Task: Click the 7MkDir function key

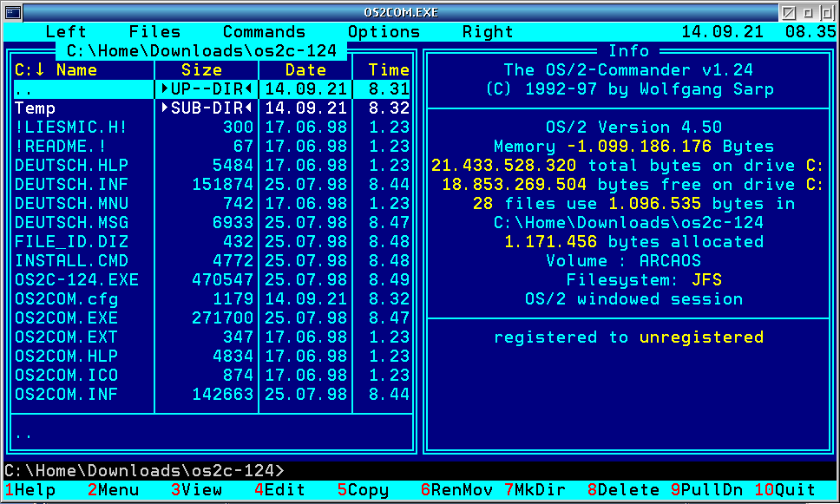Action: tap(535, 489)
